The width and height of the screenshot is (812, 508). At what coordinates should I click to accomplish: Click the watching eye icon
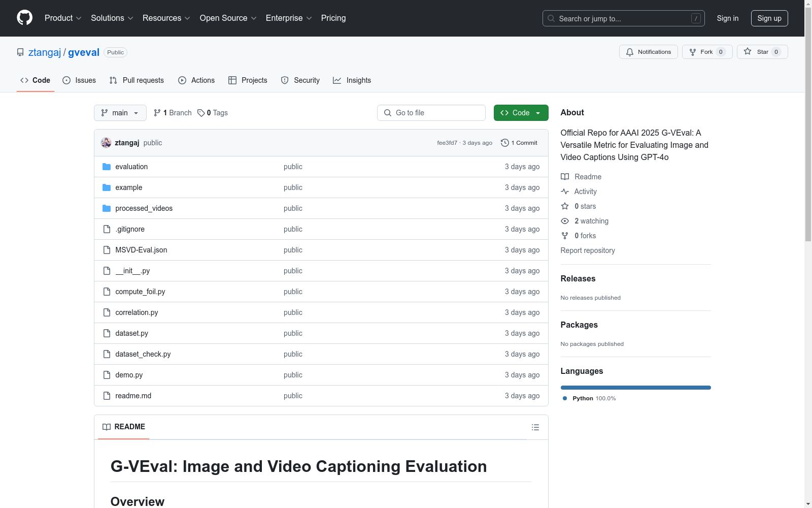pyautogui.click(x=565, y=221)
